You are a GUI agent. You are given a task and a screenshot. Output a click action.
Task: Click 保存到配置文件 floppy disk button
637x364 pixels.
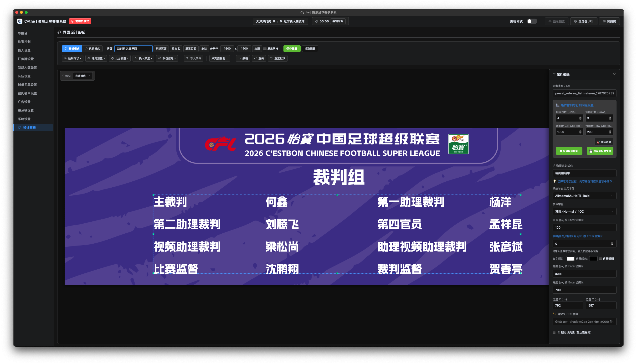click(x=600, y=151)
